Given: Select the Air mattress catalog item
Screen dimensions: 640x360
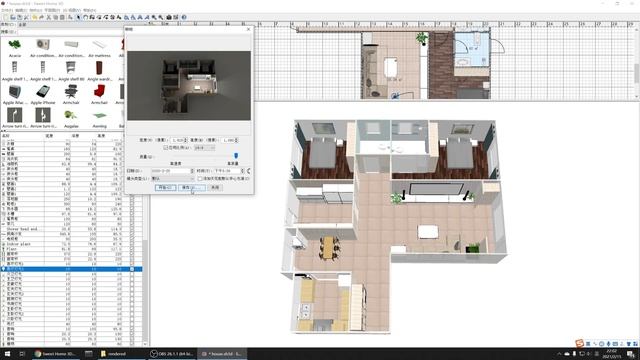Looking at the screenshot, I should 99,47.
